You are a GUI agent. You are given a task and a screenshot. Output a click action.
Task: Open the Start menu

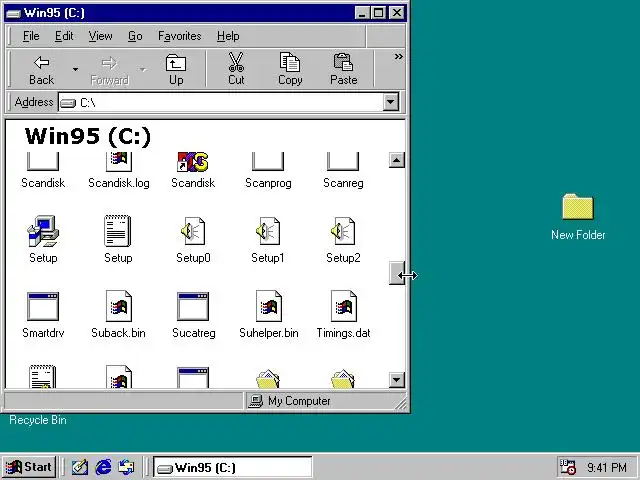pyautogui.click(x=29, y=467)
